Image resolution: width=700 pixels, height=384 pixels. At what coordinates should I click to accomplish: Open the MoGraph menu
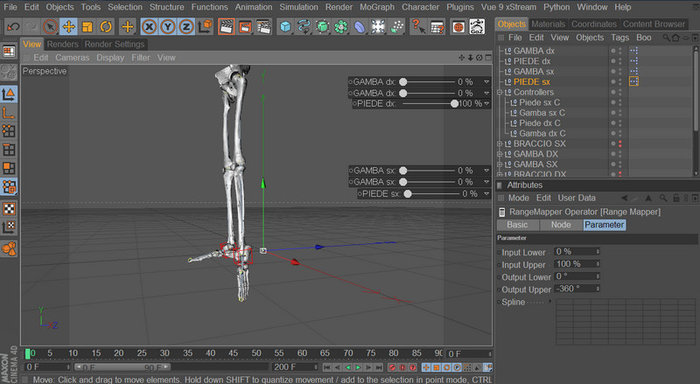pos(377,7)
